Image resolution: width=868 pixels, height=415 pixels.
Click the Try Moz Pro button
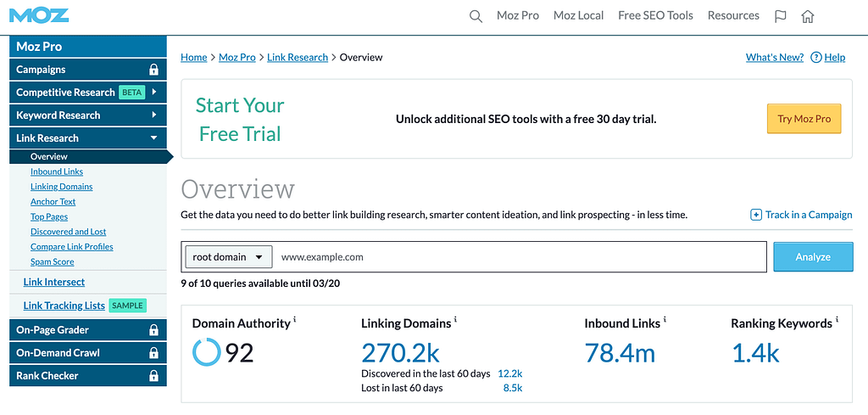click(x=804, y=119)
